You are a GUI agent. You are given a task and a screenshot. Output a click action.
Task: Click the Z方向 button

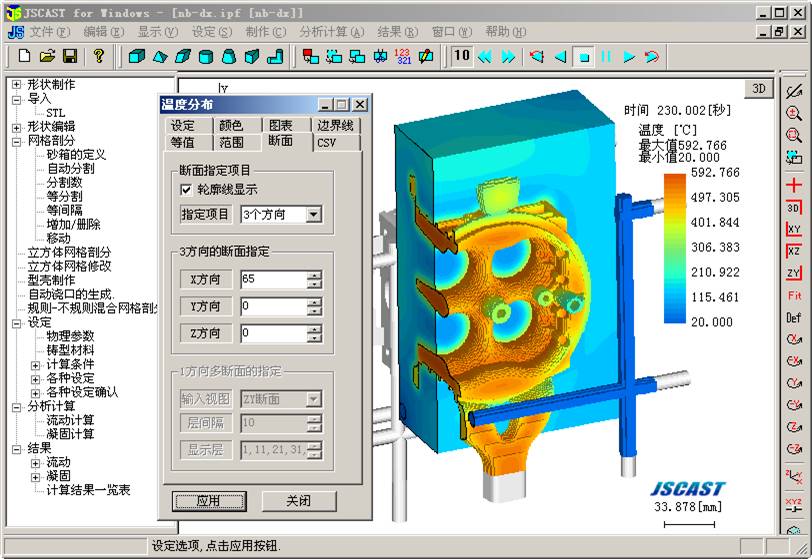coord(205,333)
